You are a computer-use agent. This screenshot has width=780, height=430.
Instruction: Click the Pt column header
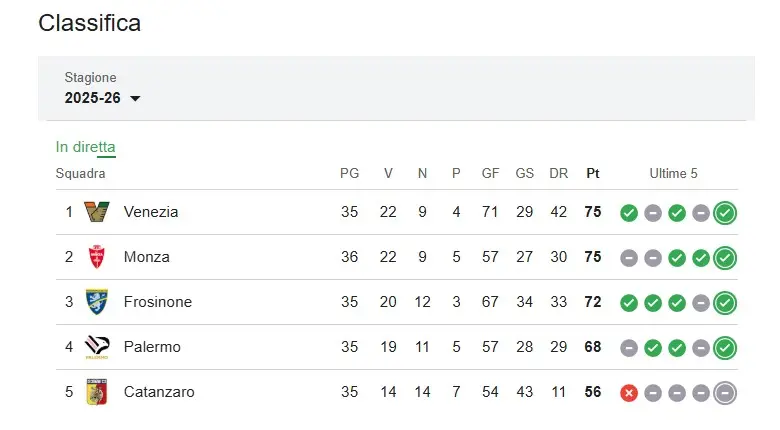click(x=593, y=174)
